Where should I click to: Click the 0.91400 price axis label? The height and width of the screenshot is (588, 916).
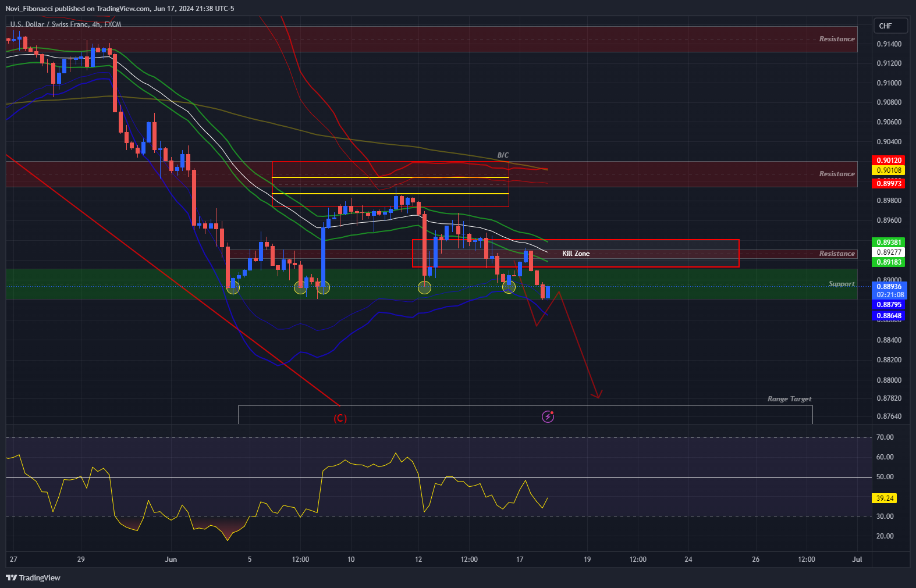pos(889,44)
